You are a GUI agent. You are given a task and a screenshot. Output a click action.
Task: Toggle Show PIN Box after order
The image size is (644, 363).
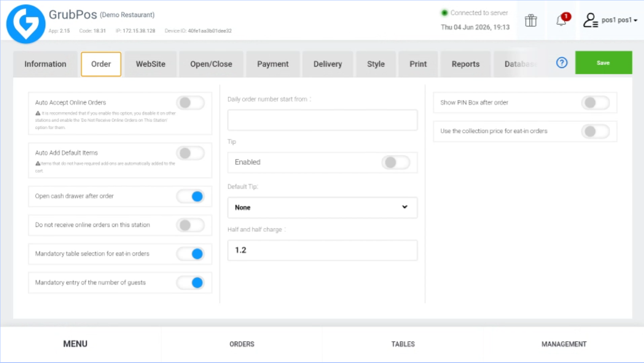click(x=595, y=102)
